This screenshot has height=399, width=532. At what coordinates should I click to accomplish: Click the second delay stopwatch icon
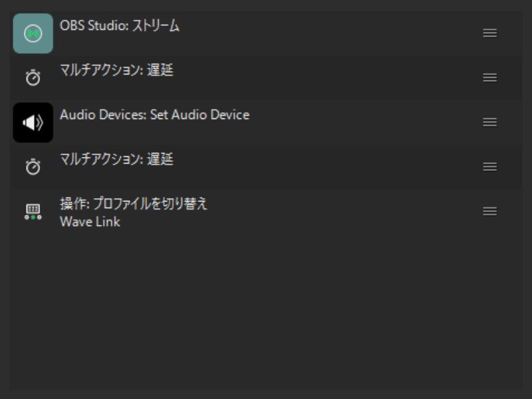(x=33, y=167)
